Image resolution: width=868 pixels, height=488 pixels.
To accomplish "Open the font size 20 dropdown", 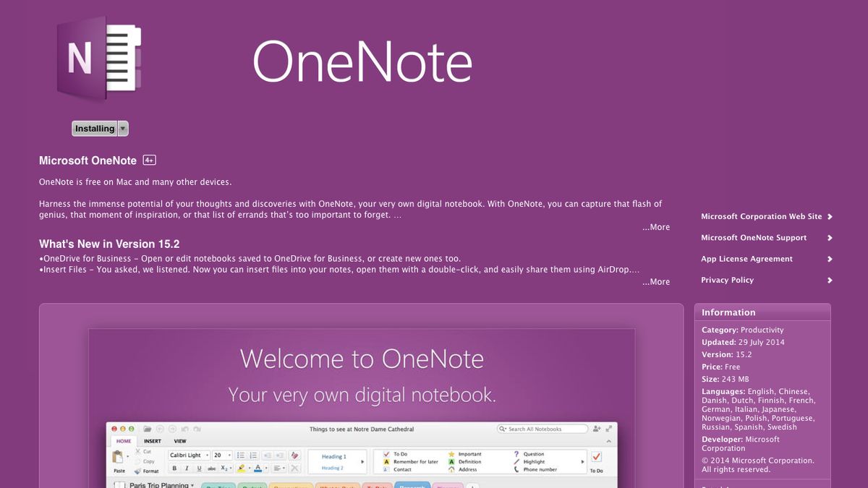I will pyautogui.click(x=222, y=455).
